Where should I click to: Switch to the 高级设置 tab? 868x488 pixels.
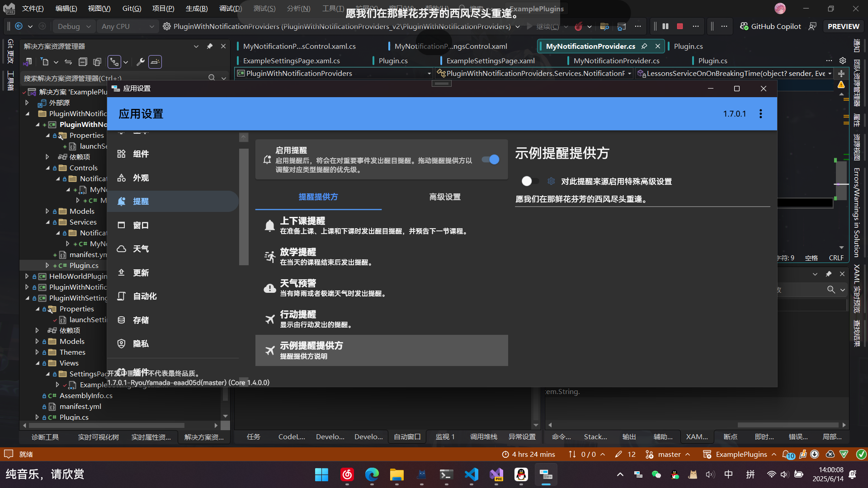(x=445, y=197)
